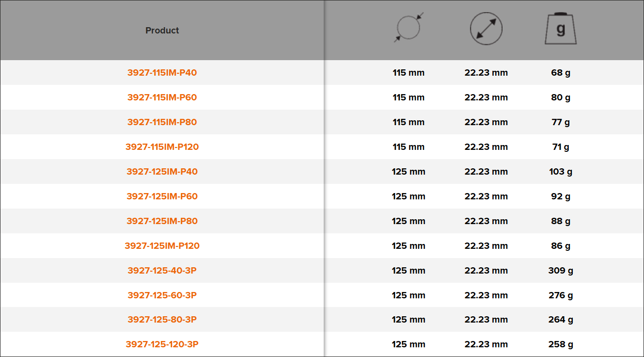Click 125 mm in the 3927-125IM-P40 row

click(x=408, y=172)
